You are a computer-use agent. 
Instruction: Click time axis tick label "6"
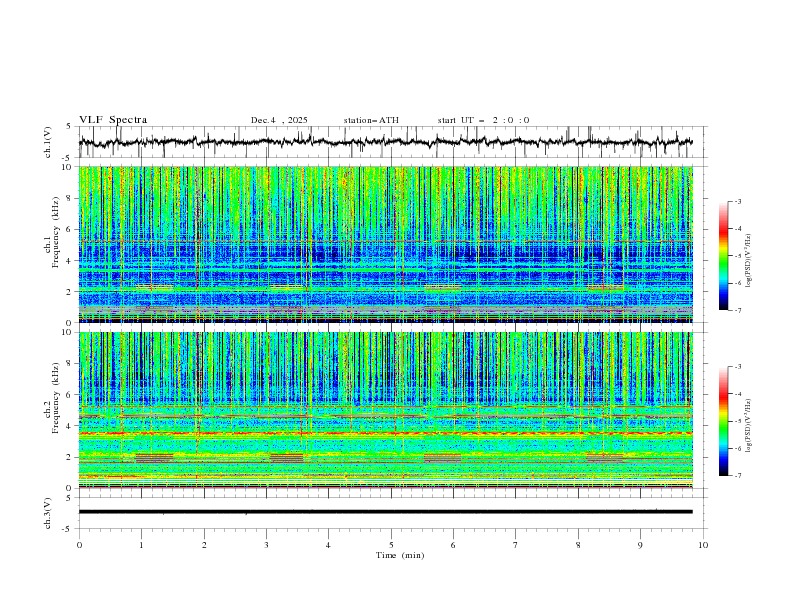click(x=453, y=545)
